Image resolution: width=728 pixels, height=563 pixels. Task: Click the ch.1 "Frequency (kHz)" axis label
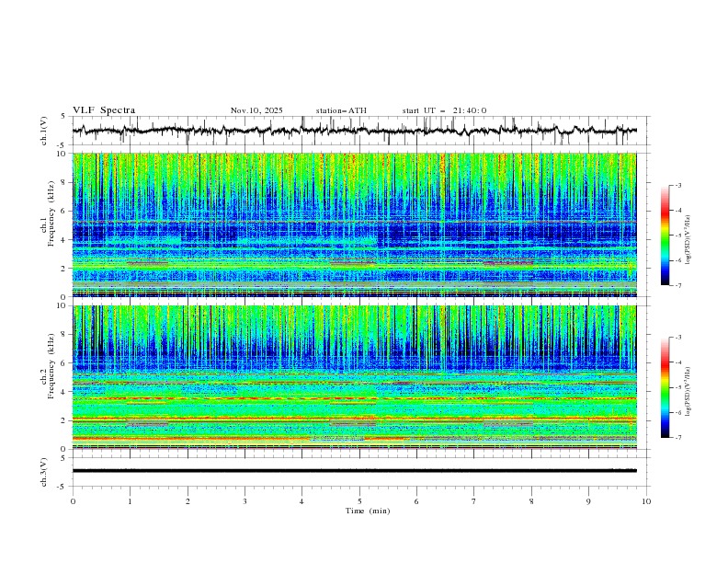pos(51,214)
